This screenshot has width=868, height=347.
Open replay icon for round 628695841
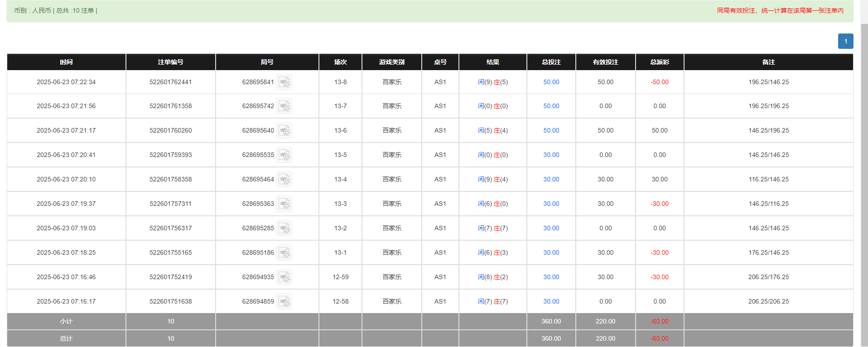point(284,82)
